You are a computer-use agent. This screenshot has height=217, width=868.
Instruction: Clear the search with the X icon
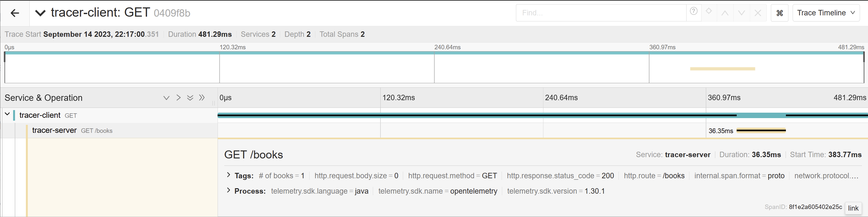click(758, 13)
